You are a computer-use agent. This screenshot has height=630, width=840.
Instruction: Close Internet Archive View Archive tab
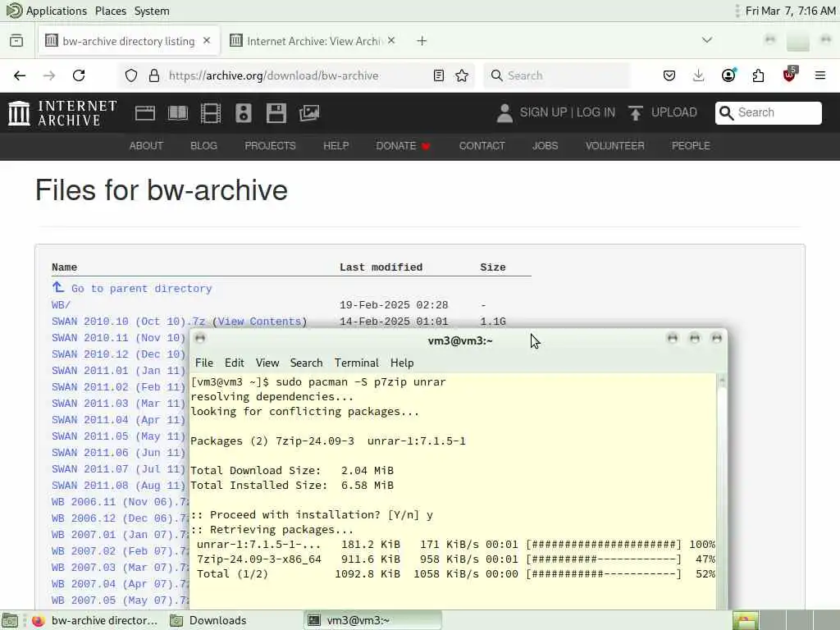coord(391,41)
